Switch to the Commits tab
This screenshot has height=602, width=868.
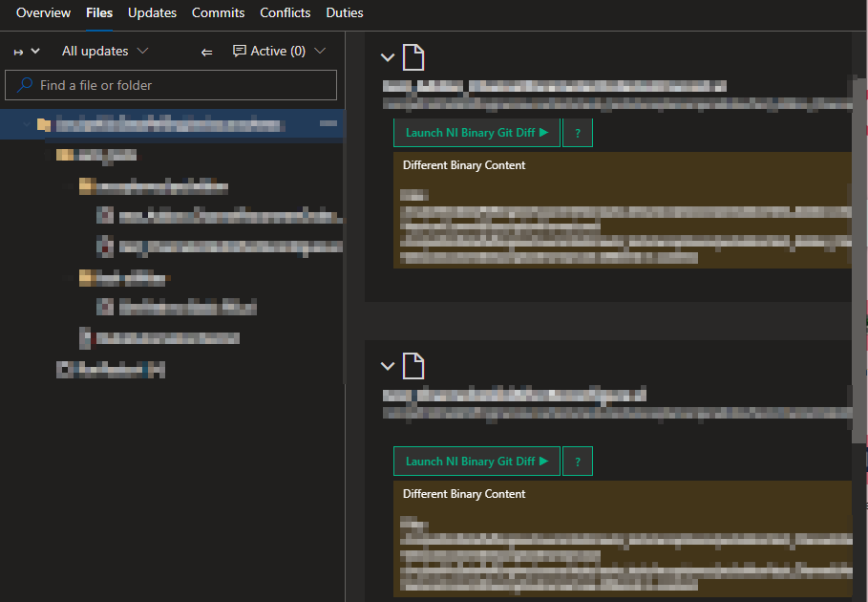click(218, 12)
